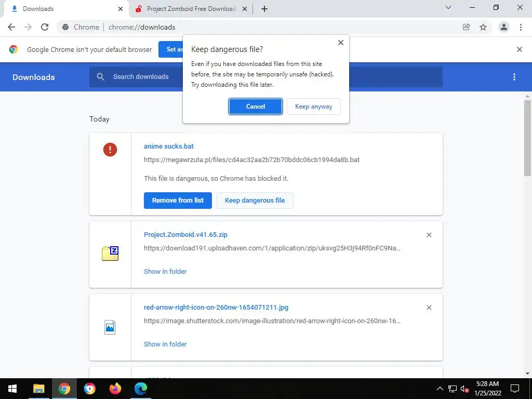The width and height of the screenshot is (532, 399).
Task: Show hidden system tray icons
Action: tap(440, 389)
